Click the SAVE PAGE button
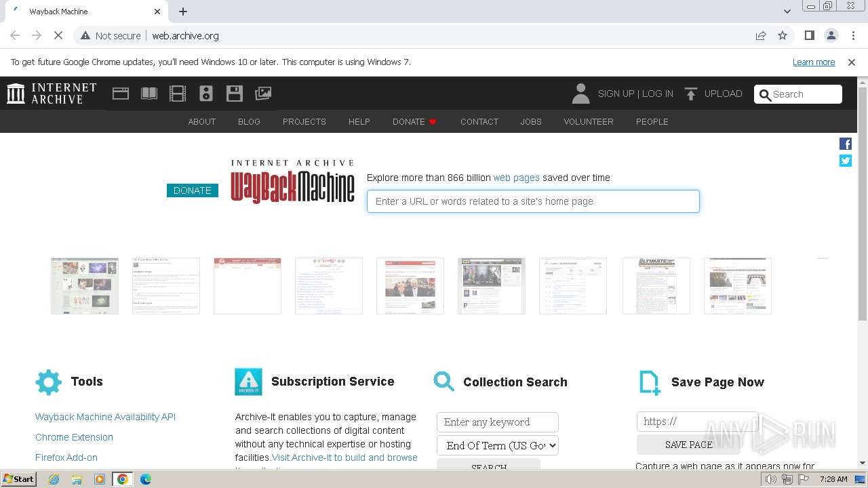868x488 pixels. (688, 445)
